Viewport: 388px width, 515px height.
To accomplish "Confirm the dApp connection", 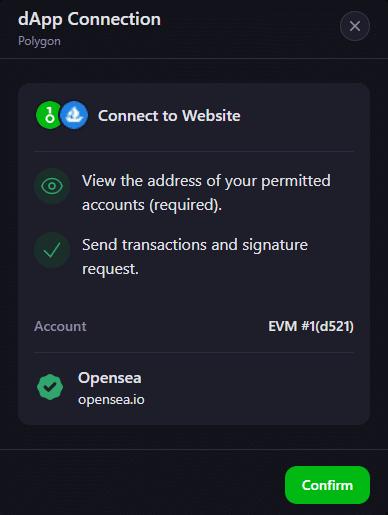I will click(x=327, y=485).
